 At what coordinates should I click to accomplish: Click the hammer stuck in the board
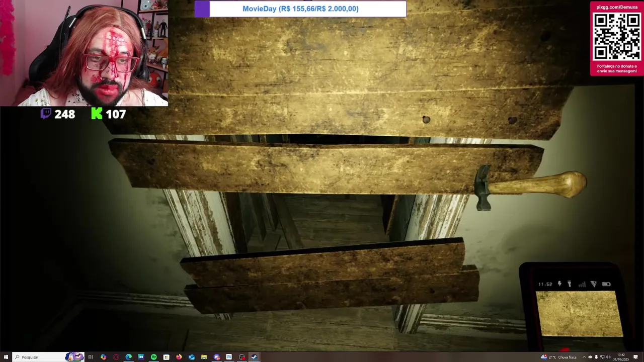(x=531, y=187)
